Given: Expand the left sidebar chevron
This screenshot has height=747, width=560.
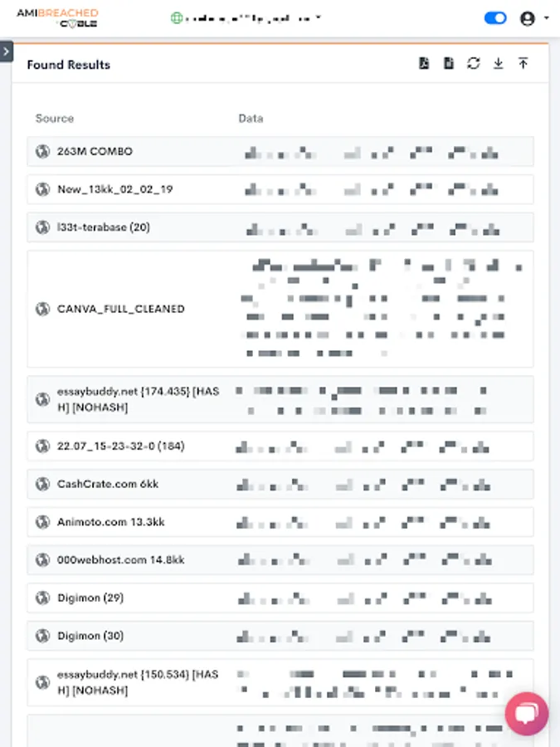Looking at the screenshot, I should tap(6, 51).
